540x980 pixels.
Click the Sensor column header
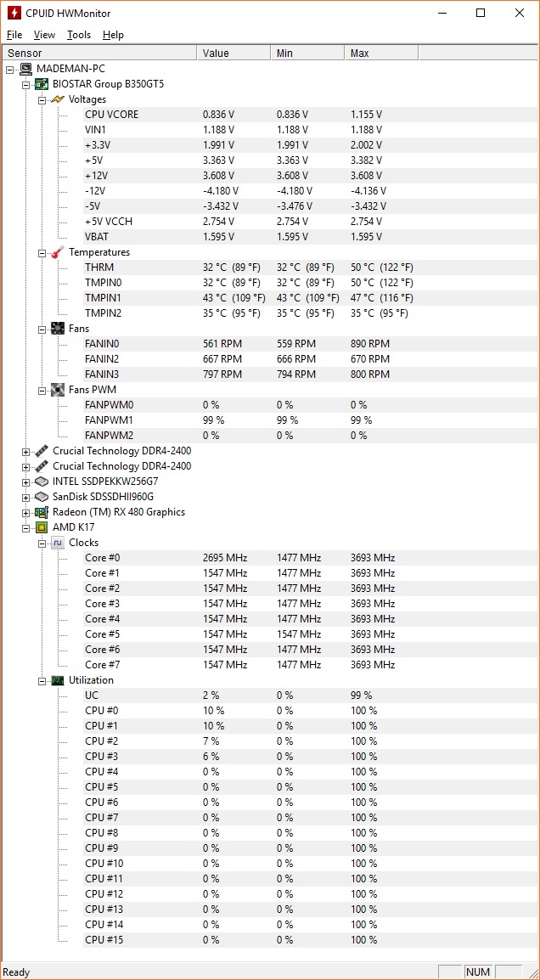[100, 54]
